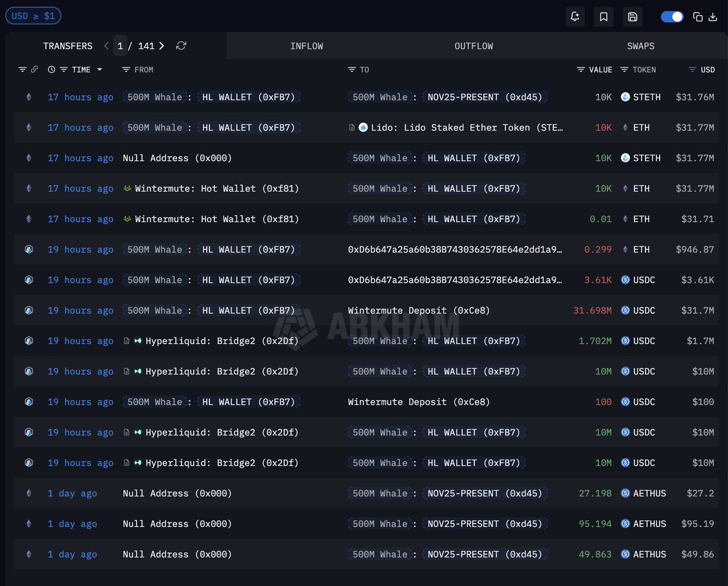The image size is (728, 586).
Task: Switch to the SWAPS tab
Action: (x=641, y=46)
